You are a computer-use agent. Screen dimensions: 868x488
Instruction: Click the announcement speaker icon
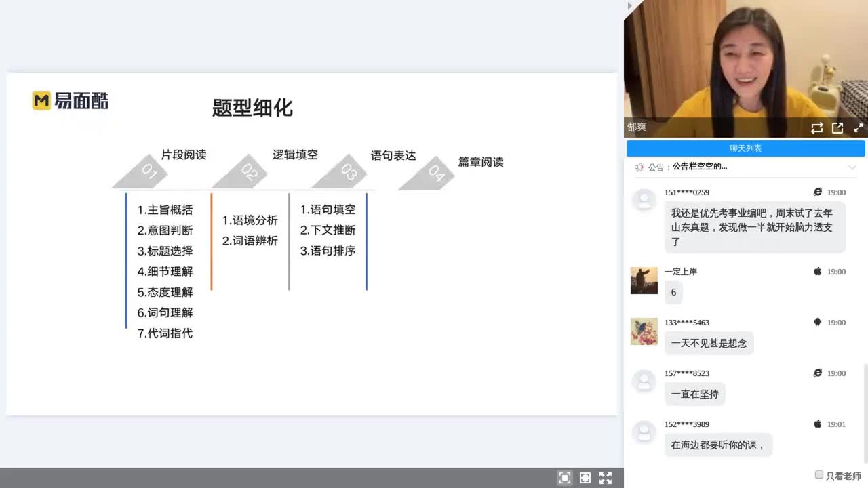[x=639, y=167]
